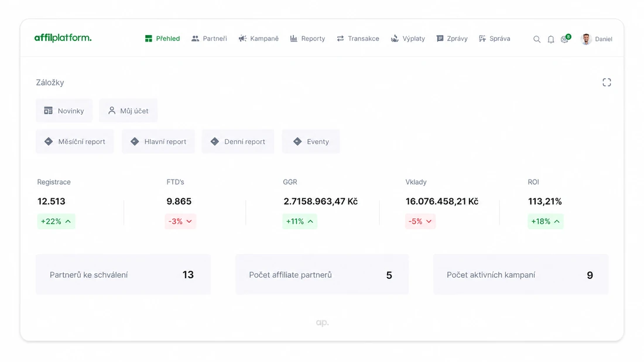This screenshot has width=644, height=362.
Task: Click the Výplaty payout icon
Action: [395, 39]
